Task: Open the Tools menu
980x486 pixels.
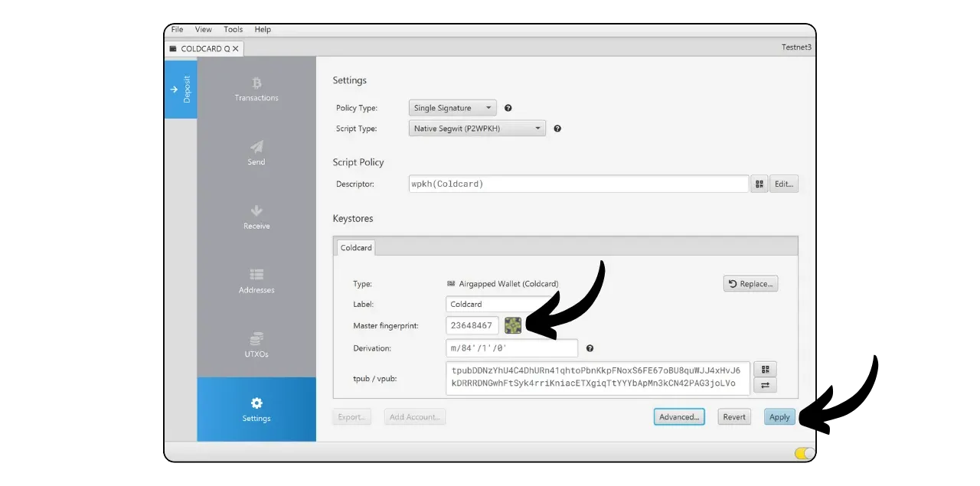Action: point(233,29)
